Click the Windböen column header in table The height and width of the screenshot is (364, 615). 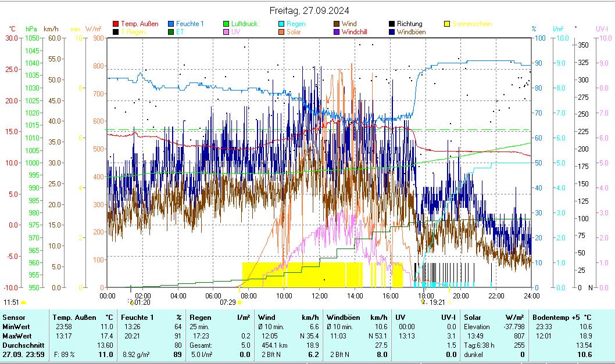click(343, 318)
